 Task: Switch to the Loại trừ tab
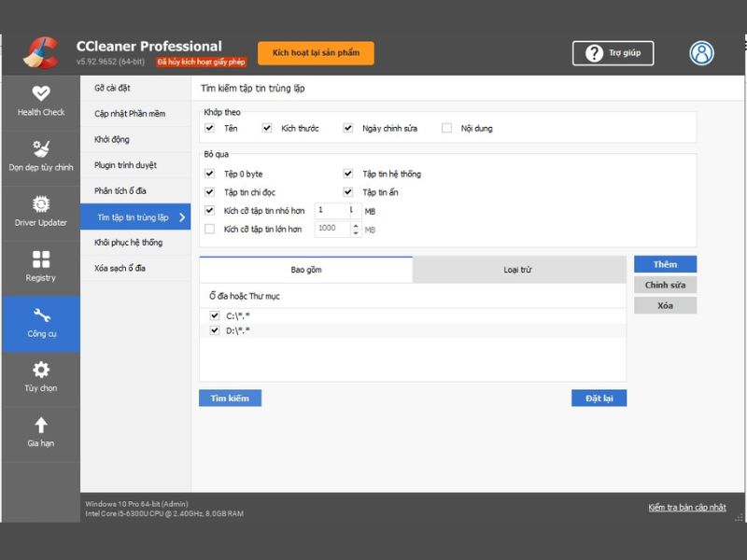518,269
